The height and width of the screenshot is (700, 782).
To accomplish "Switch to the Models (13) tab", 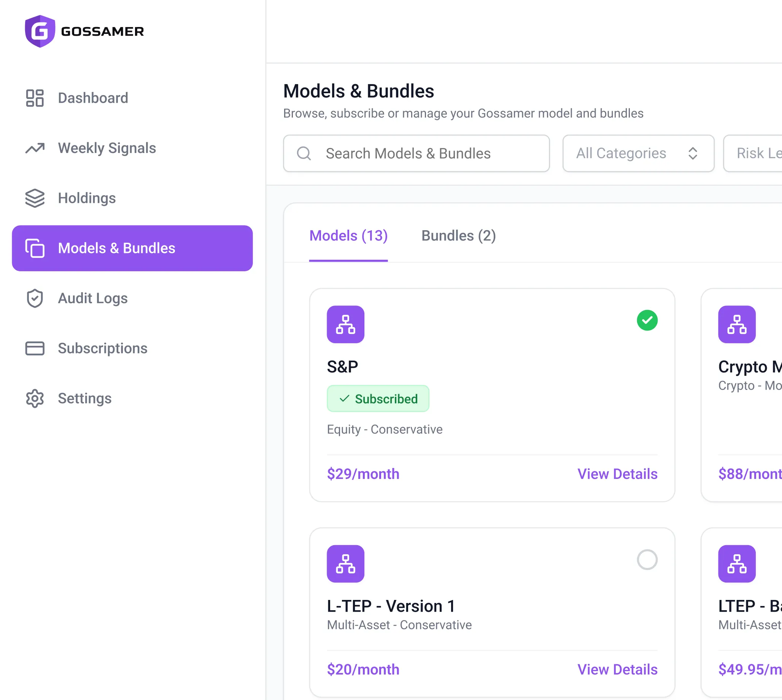I will click(348, 235).
